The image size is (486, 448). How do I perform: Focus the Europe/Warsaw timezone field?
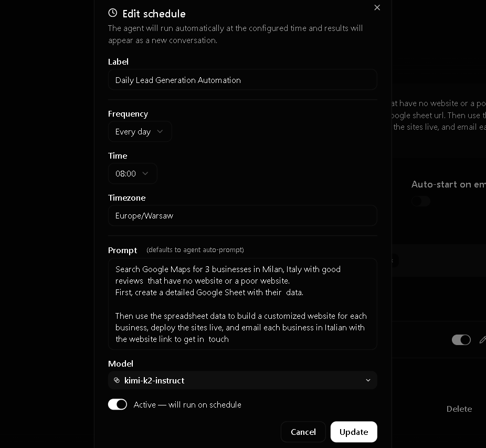coord(242,215)
